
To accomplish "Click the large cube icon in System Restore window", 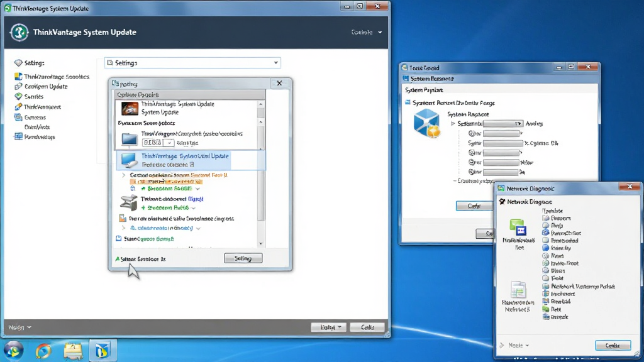I will [427, 123].
